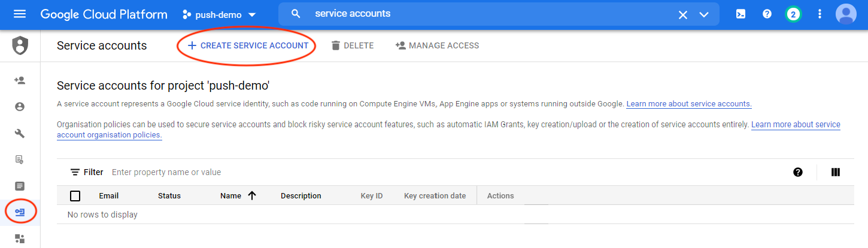The height and width of the screenshot is (248, 868).
Task: Click the Delete button
Action: point(352,45)
